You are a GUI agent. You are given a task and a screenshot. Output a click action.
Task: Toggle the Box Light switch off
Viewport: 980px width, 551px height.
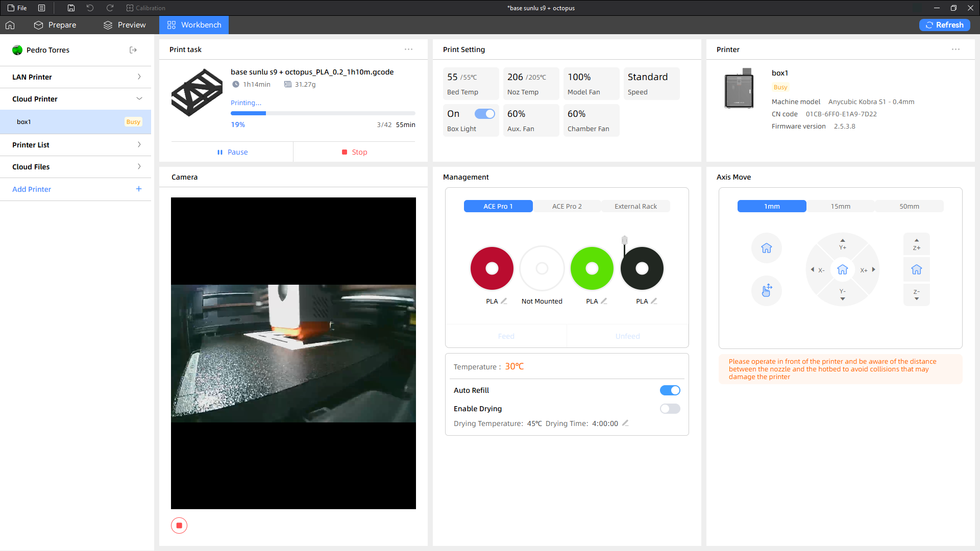click(x=484, y=114)
